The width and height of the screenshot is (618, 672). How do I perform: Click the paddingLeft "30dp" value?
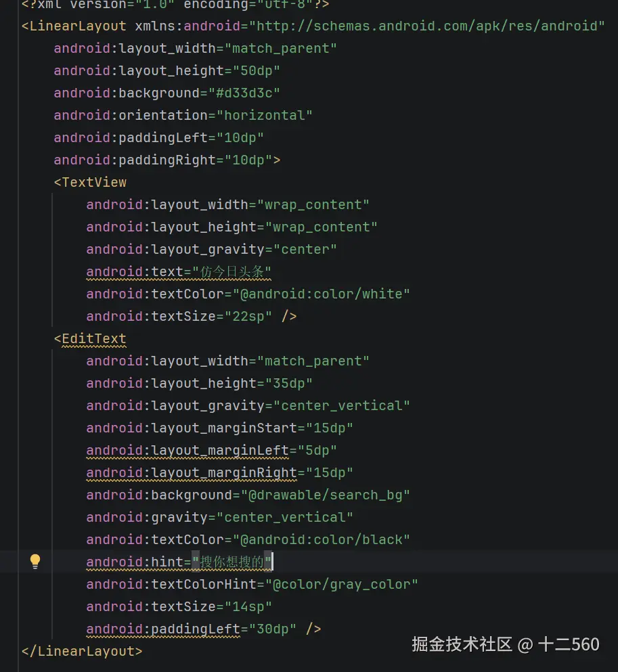[273, 629]
